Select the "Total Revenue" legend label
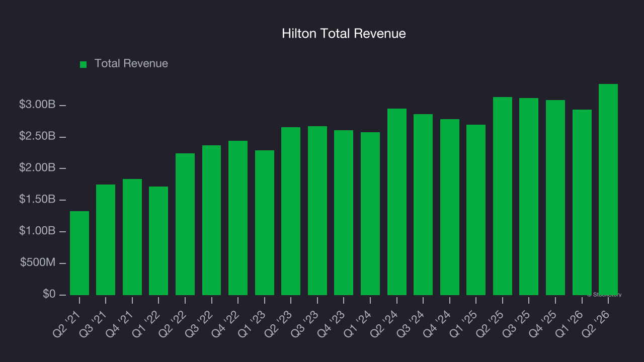The height and width of the screenshot is (362, 644). [x=131, y=64]
